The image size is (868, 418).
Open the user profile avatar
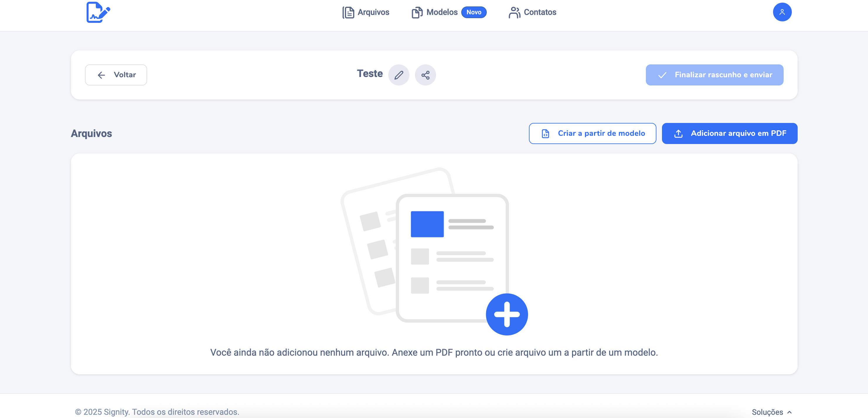point(782,12)
